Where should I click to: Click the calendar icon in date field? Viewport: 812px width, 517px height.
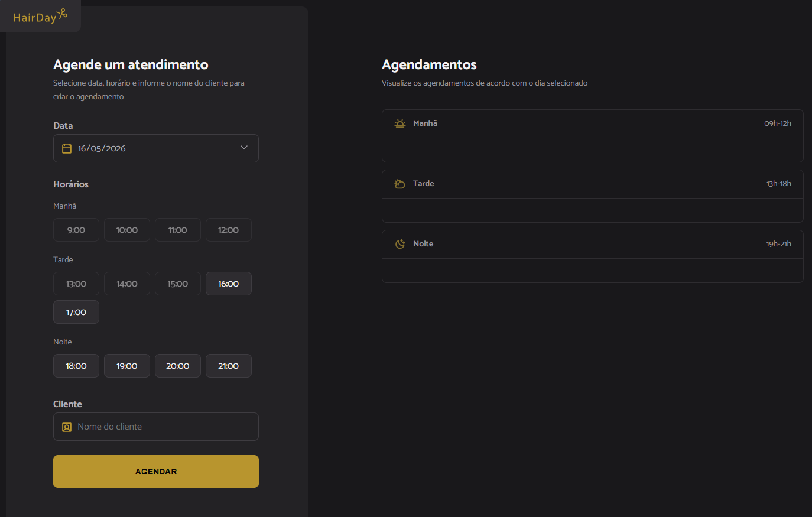tap(67, 148)
